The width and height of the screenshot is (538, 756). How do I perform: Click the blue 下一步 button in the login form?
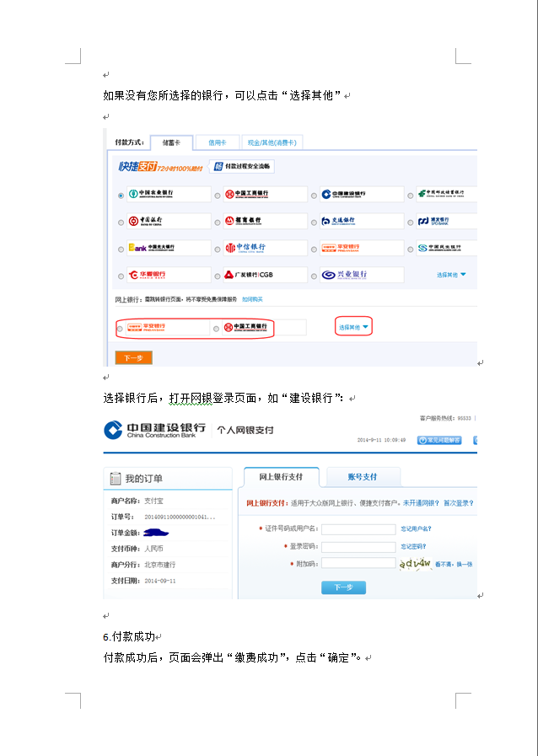[x=343, y=587]
